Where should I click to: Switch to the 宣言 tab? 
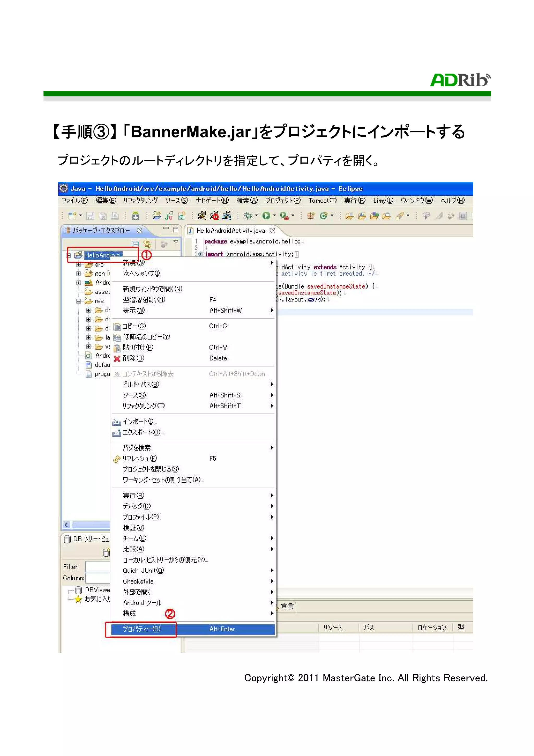[287, 607]
